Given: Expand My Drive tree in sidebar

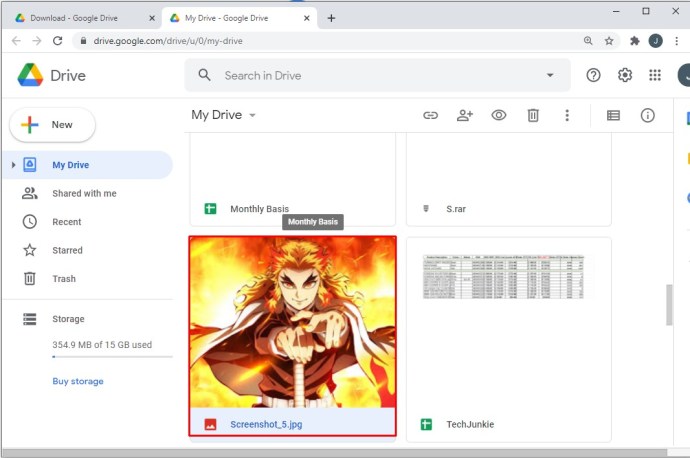Looking at the screenshot, I should click(13, 165).
